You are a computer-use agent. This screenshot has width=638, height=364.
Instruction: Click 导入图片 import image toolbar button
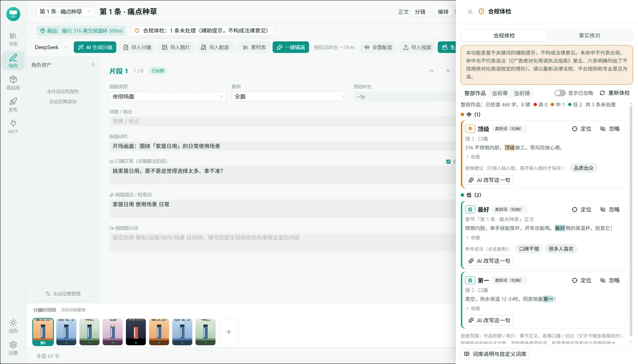[176, 47]
